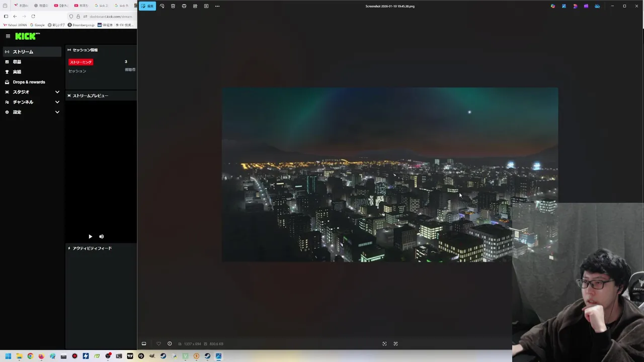The width and height of the screenshot is (644, 362).
Task: Click セッション情報 panel header
Action: (85, 50)
